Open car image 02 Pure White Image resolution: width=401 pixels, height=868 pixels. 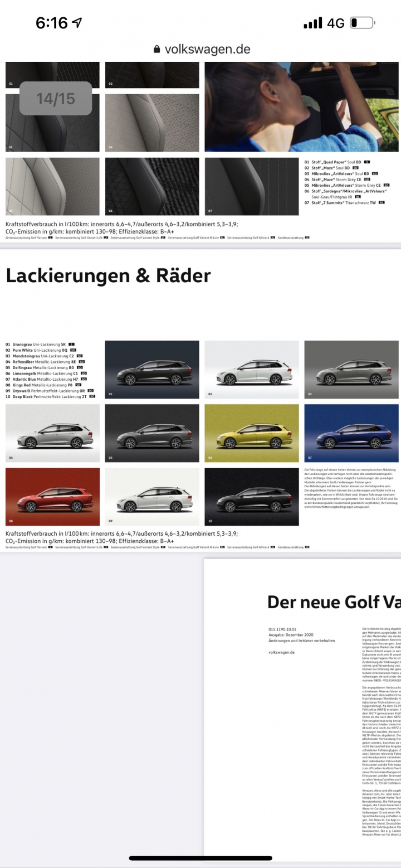[x=252, y=370]
